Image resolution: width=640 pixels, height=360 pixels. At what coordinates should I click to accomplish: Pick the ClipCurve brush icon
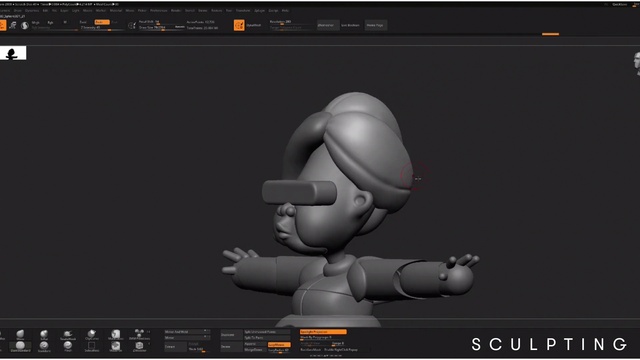pyautogui.click(x=91, y=336)
